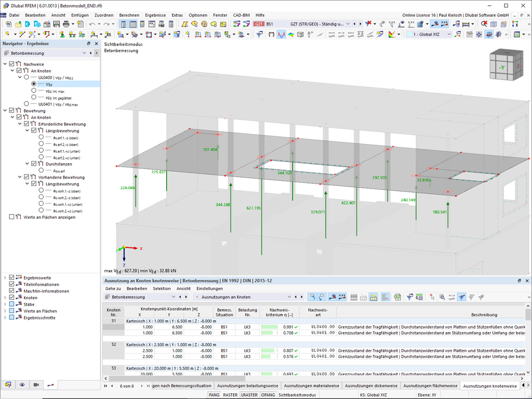Enable Werte an Flächen anzeigen checkbox
532x399 pixels.
(11, 217)
